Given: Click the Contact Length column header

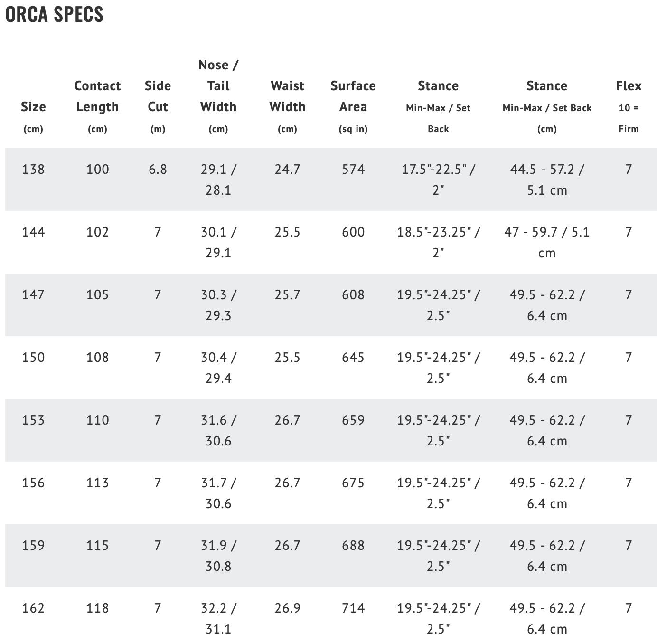Looking at the screenshot, I should (97, 96).
